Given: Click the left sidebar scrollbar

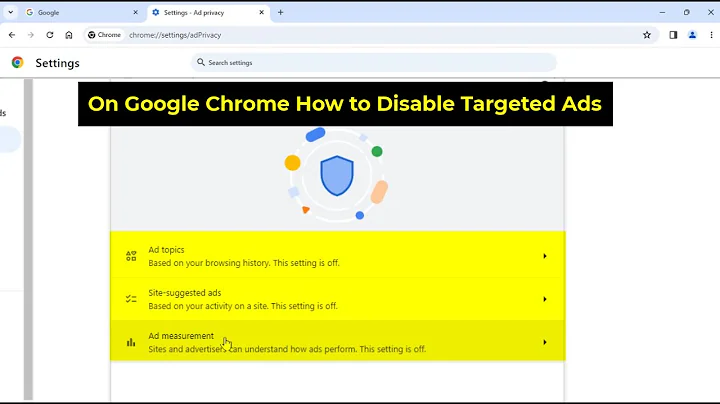Looking at the screenshot, I should click(28, 239).
